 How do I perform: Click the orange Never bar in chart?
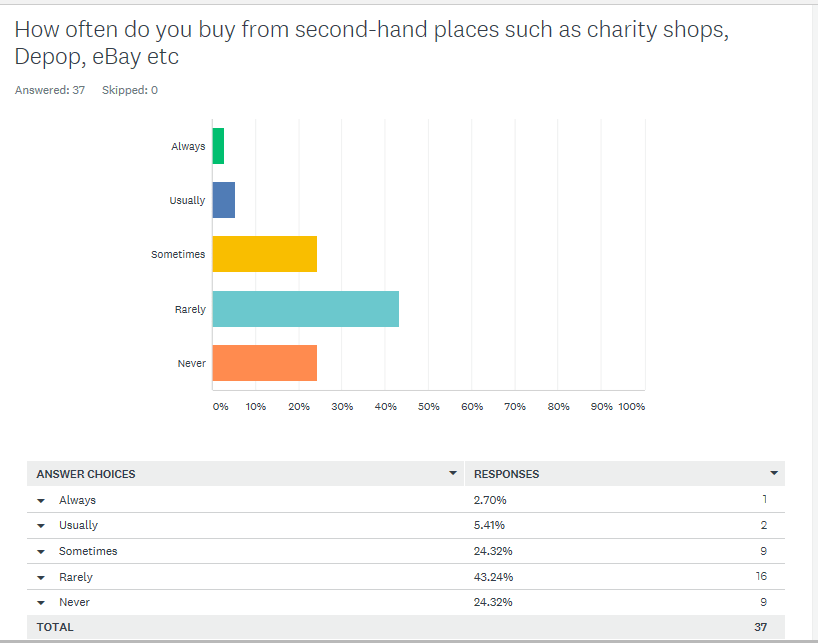264,363
